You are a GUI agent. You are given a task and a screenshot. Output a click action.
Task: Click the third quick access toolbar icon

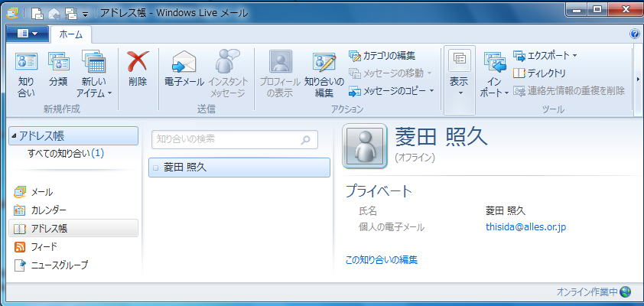(x=70, y=14)
